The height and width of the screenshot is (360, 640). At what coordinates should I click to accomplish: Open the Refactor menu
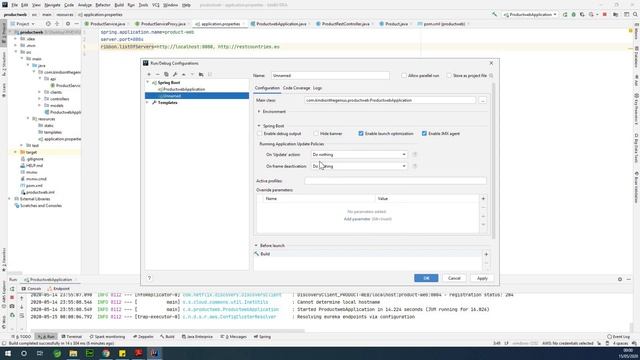tap(103, 5)
